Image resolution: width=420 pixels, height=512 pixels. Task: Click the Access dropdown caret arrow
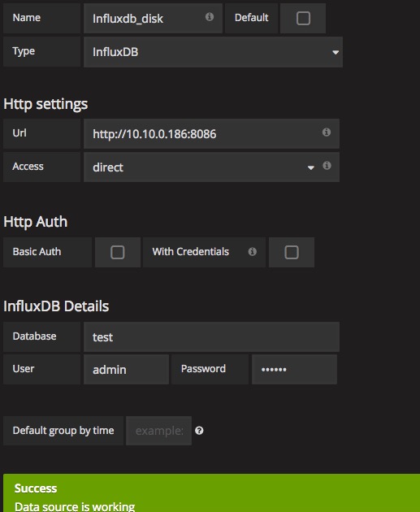click(x=310, y=167)
